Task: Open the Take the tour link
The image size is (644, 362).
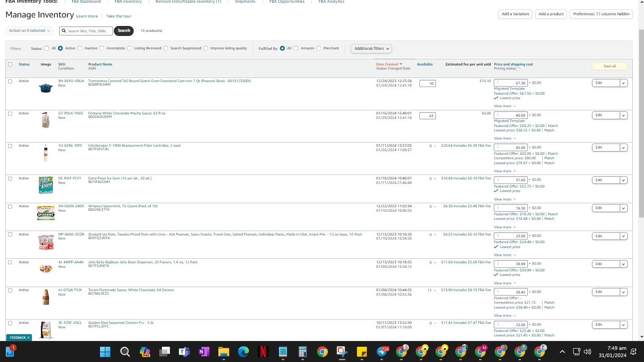Action: click(x=118, y=16)
